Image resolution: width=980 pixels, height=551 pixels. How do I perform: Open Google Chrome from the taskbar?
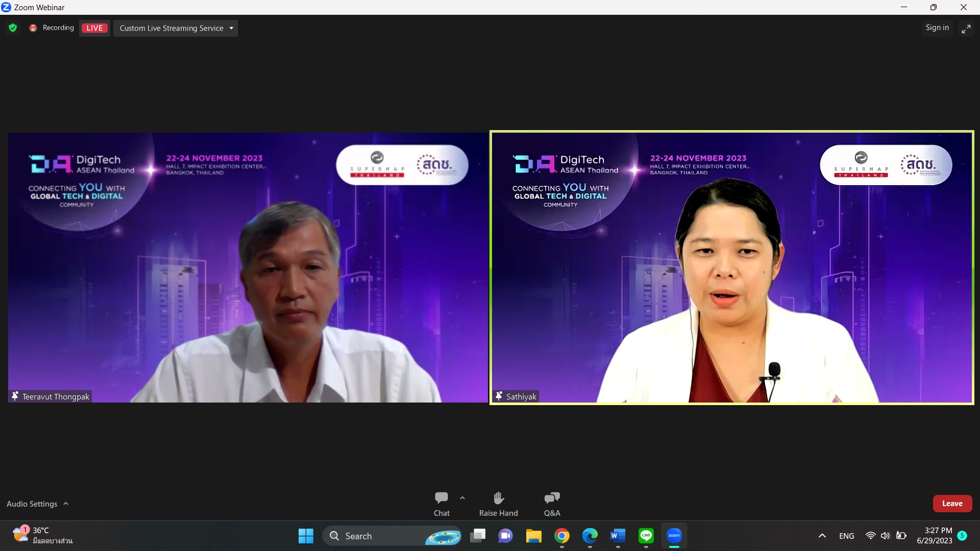coord(562,536)
